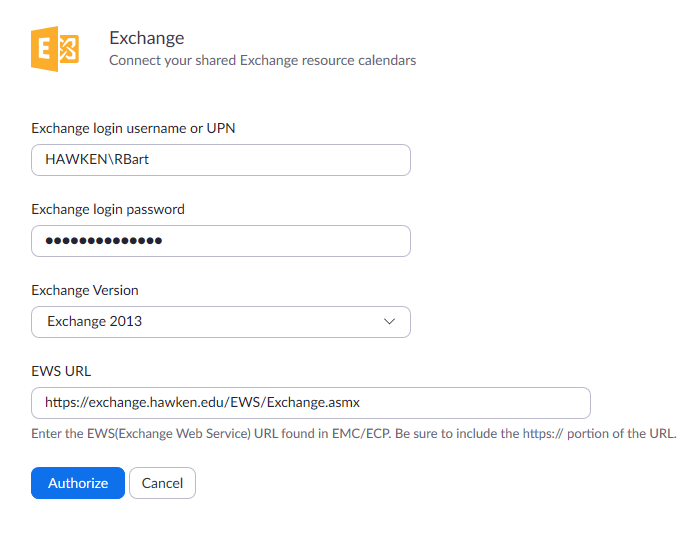Viewport: 693px width, 538px height.
Task: Click the 'Exchange login password' label
Action: point(108,209)
